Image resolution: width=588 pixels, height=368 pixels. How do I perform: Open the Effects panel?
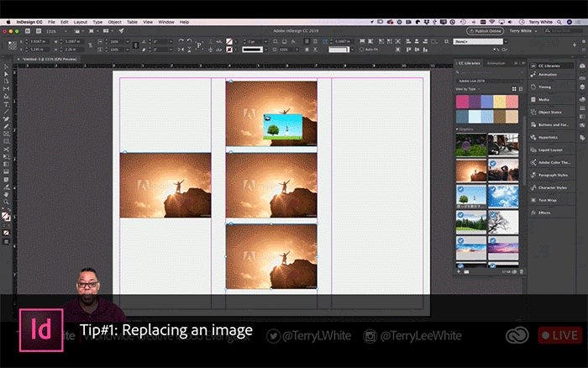[544, 213]
